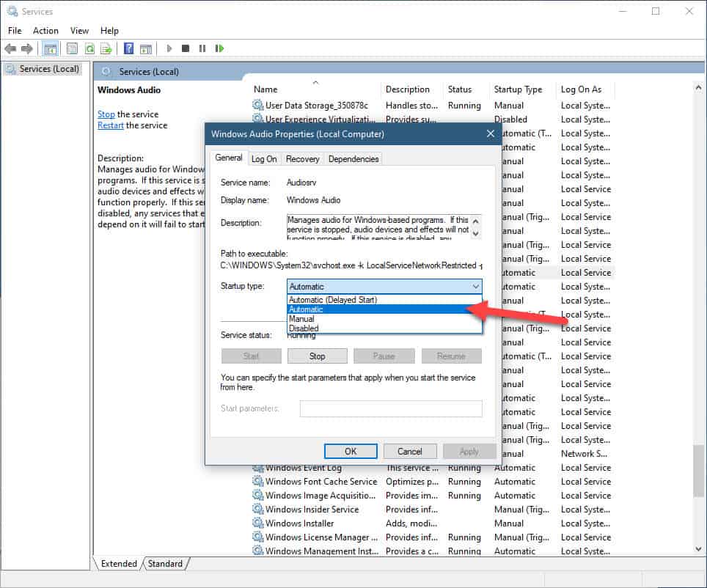
Task: Click the services list scrollbar down arrow
Action: coord(698,548)
